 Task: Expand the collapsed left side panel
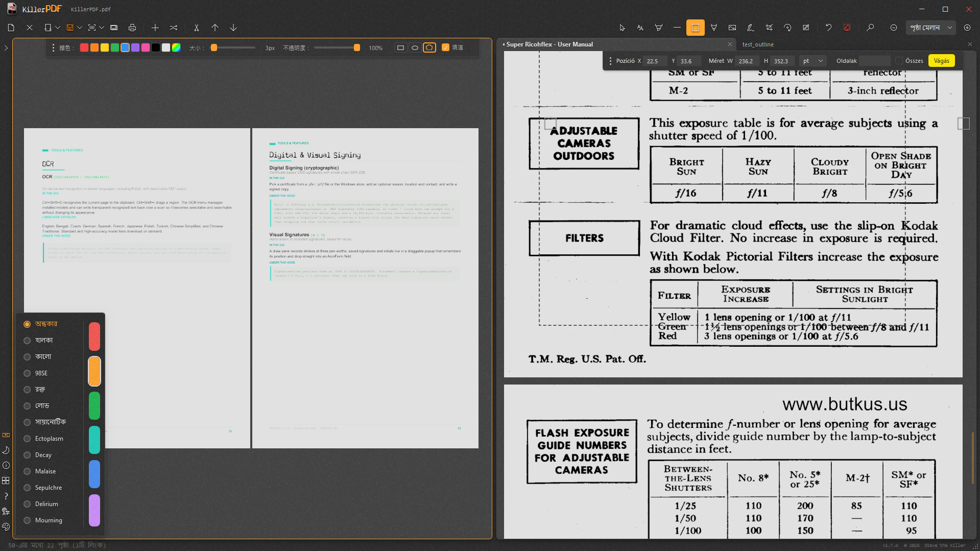click(6, 48)
